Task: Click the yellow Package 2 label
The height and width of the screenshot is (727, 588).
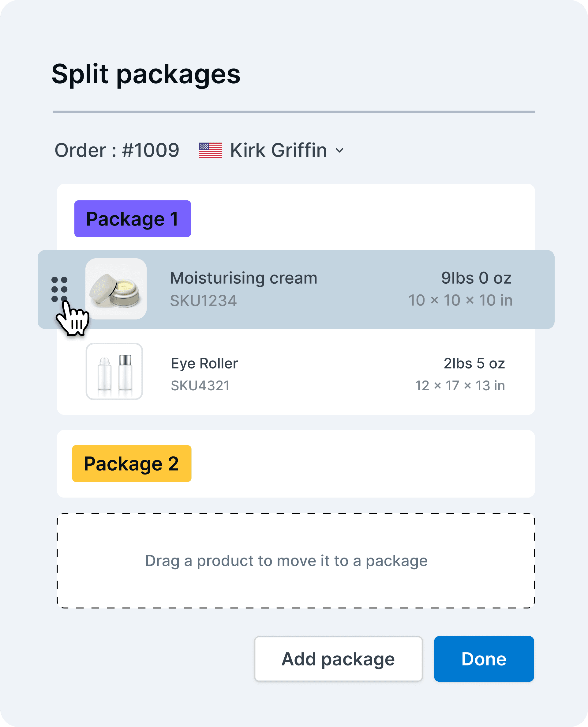Action: (x=132, y=463)
